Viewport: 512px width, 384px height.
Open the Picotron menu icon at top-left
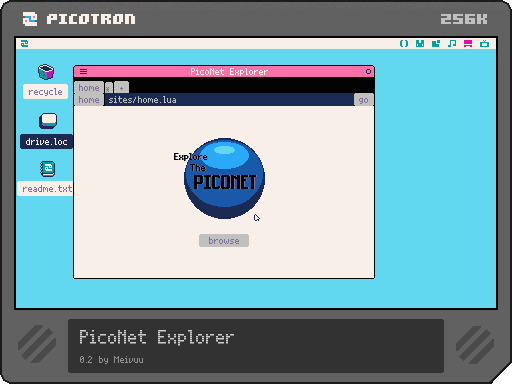pyautogui.click(x=24, y=43)
